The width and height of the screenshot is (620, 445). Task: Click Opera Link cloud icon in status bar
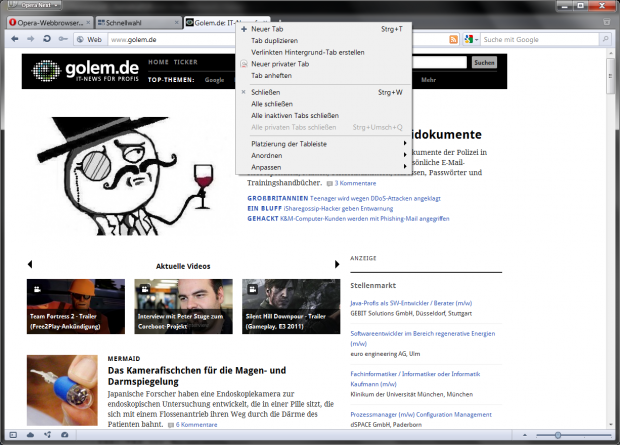[x=30, y=436]
